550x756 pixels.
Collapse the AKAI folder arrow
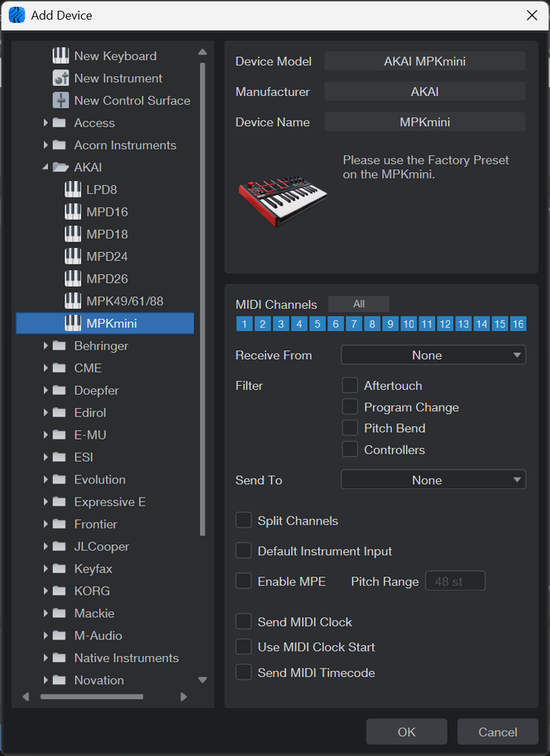(x=46, y=168)
